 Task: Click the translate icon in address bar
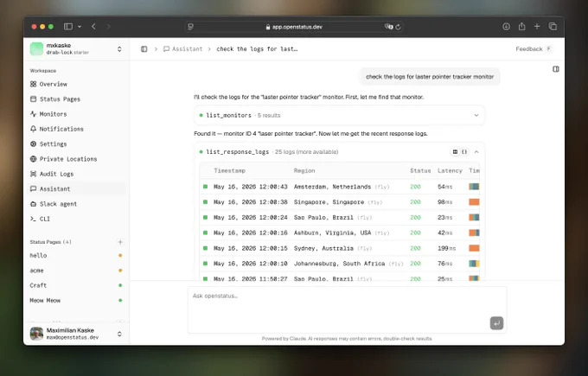click(388, 27)
